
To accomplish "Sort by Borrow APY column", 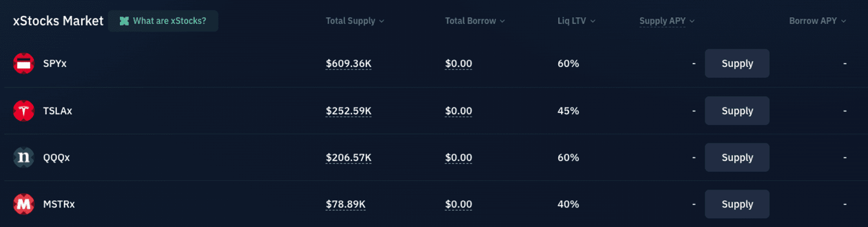I will (817, 21).
